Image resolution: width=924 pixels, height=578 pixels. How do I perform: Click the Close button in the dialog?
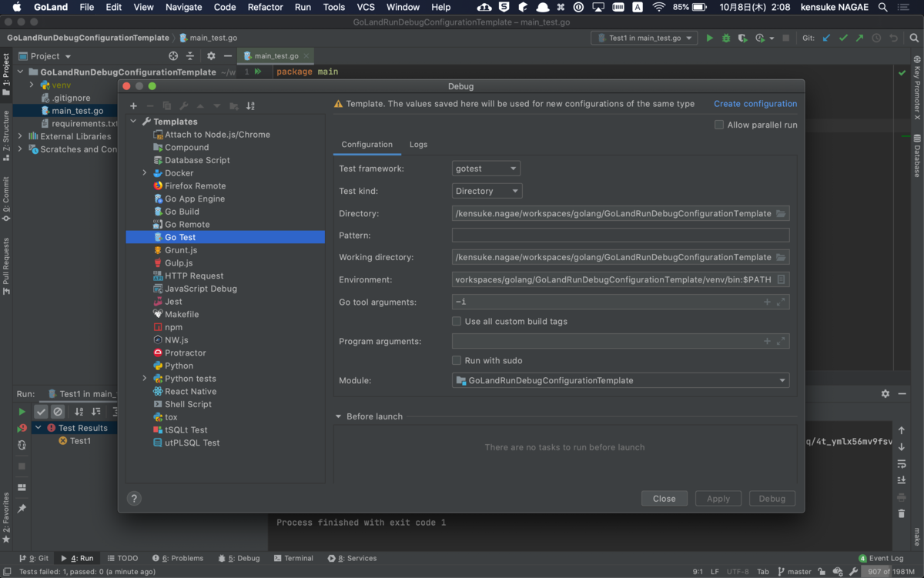click(665, 499)
